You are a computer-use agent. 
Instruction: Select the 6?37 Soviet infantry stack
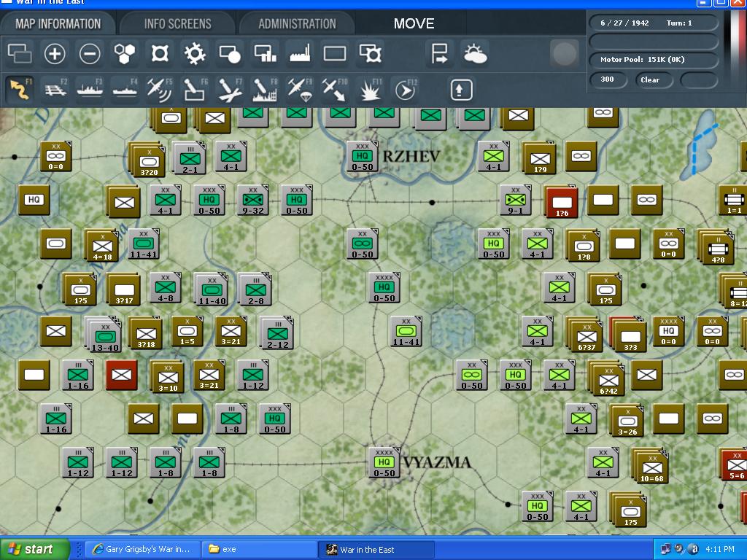tap(585, 334)
